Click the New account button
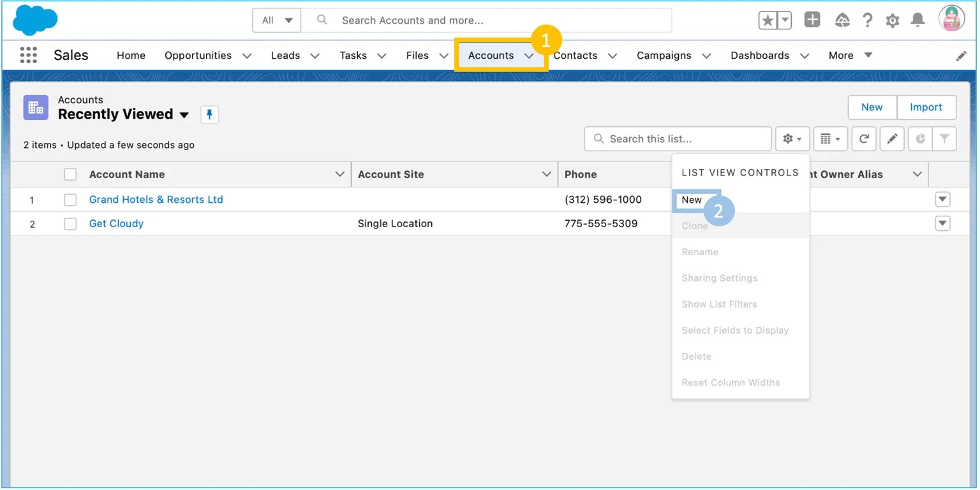This screenshot has height=490, width=980. pos(872,107)
